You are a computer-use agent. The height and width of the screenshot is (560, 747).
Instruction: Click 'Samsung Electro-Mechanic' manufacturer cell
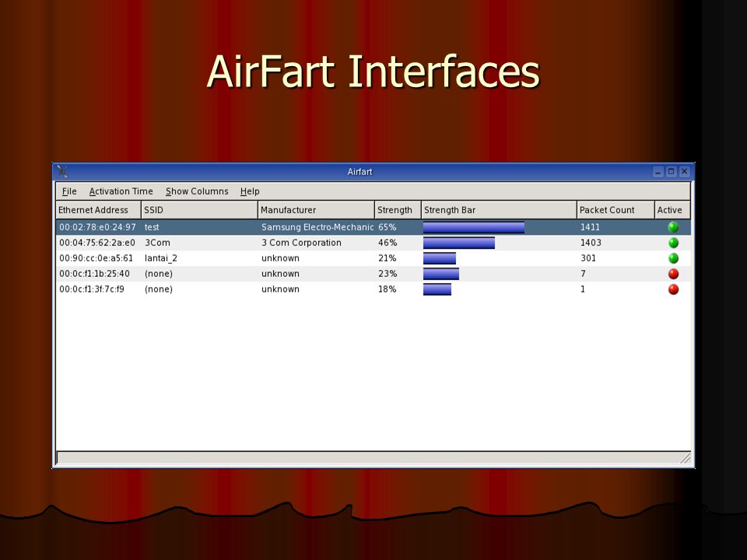click(317, 227)
